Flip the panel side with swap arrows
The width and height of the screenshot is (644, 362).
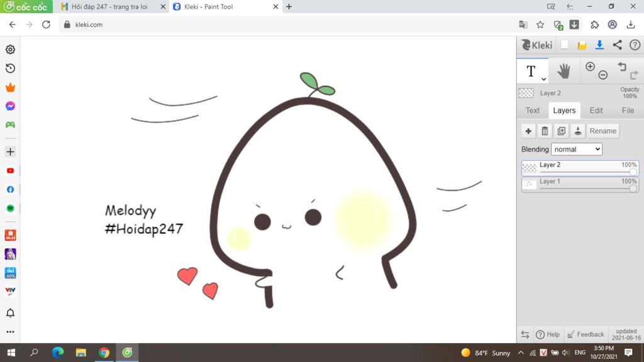pos(525,334)
